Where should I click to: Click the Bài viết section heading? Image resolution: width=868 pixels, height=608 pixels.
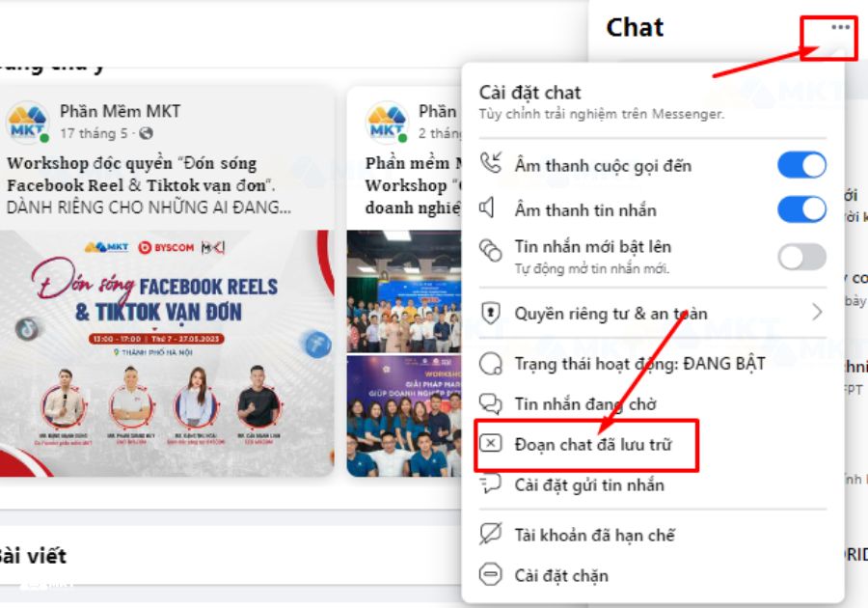32,556
